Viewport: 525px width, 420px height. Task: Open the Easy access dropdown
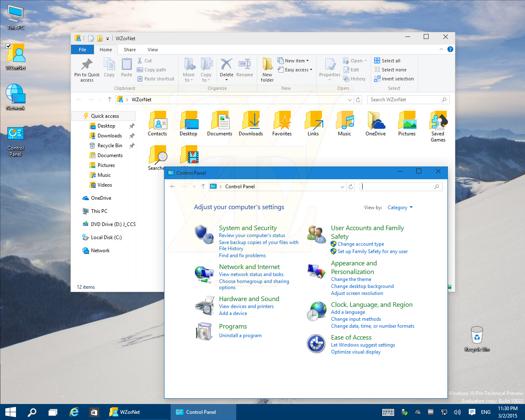[x=295, y=70]
